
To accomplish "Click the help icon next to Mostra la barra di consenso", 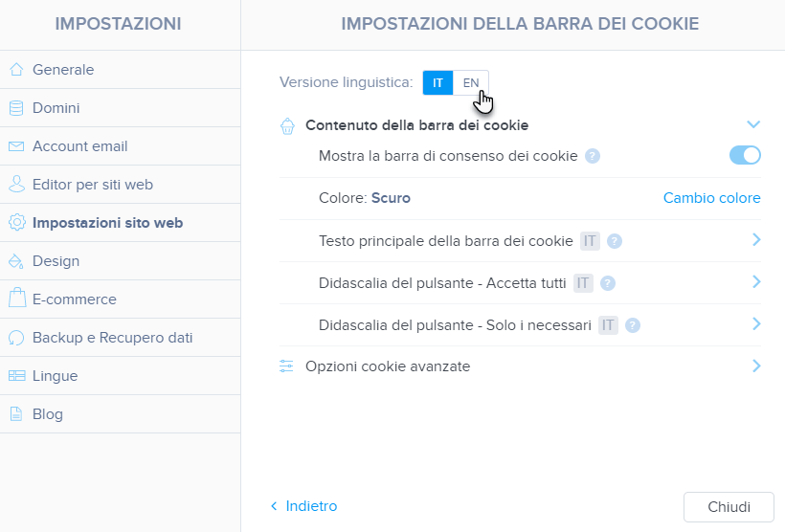I will (x=593, y=156).
